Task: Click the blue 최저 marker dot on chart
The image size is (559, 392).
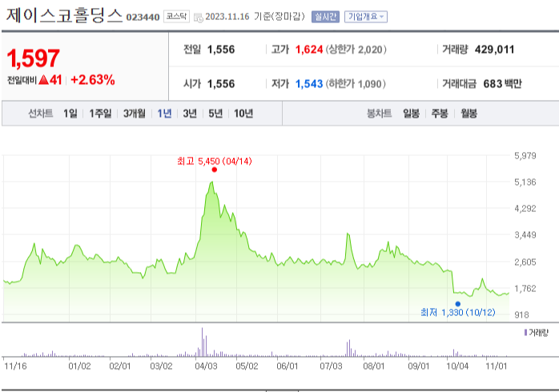Action: pyautogui.click(x=458, y=304)
